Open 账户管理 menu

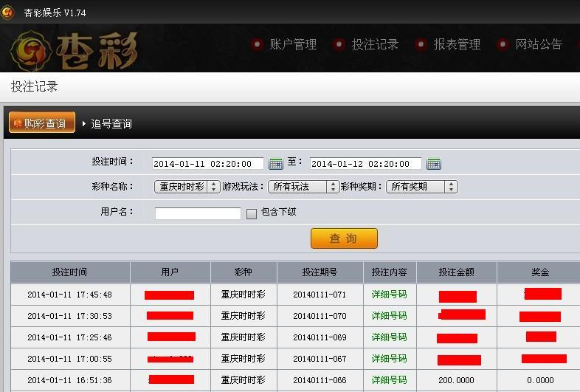293,44
